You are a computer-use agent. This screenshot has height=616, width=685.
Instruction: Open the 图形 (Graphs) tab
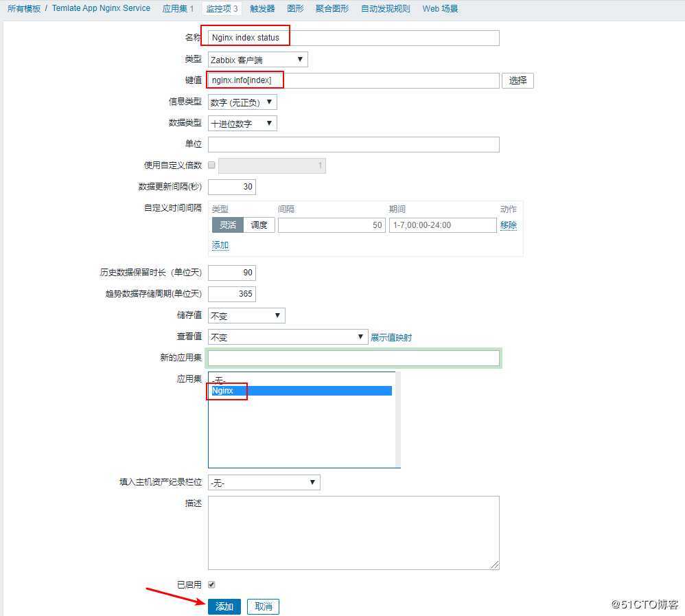point(294,8)
